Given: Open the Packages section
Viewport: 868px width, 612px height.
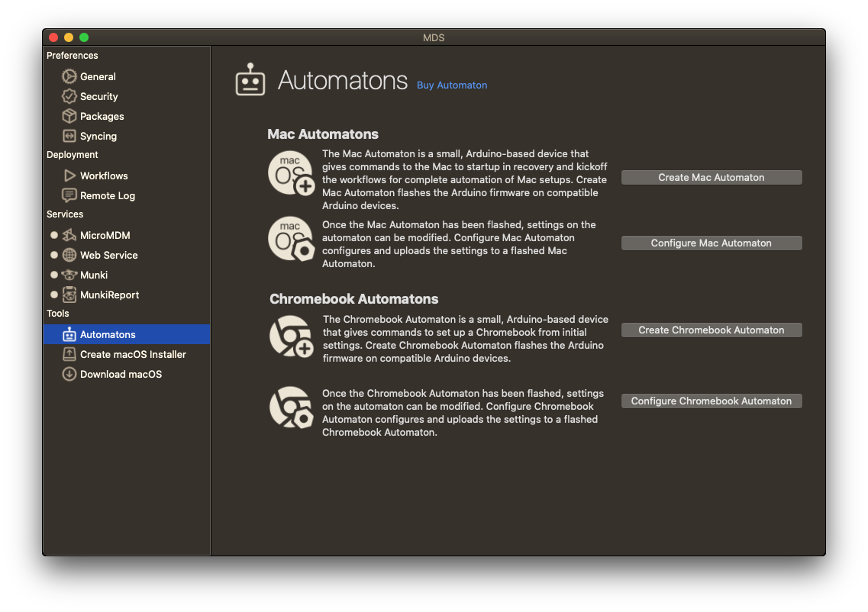Looking at the screenshot, I should pyautogui.click(x=127, y=116).
